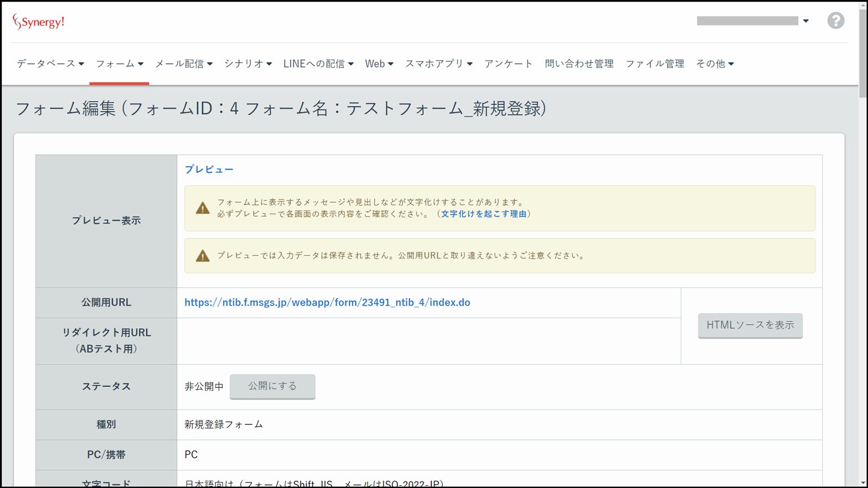Click the プレビュー link
This screenshot has width=868, height=488.
click(209, 169)
